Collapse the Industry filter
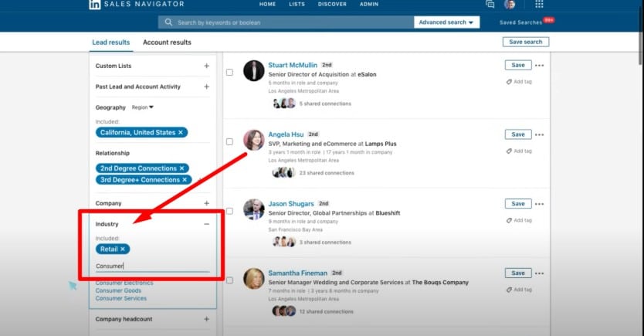 click(207, 224)
